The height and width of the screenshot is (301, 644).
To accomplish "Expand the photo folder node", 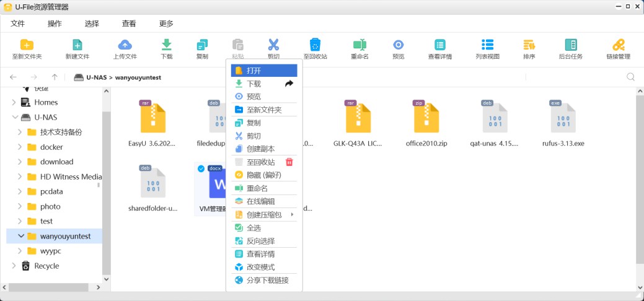I will pos(20,207).
